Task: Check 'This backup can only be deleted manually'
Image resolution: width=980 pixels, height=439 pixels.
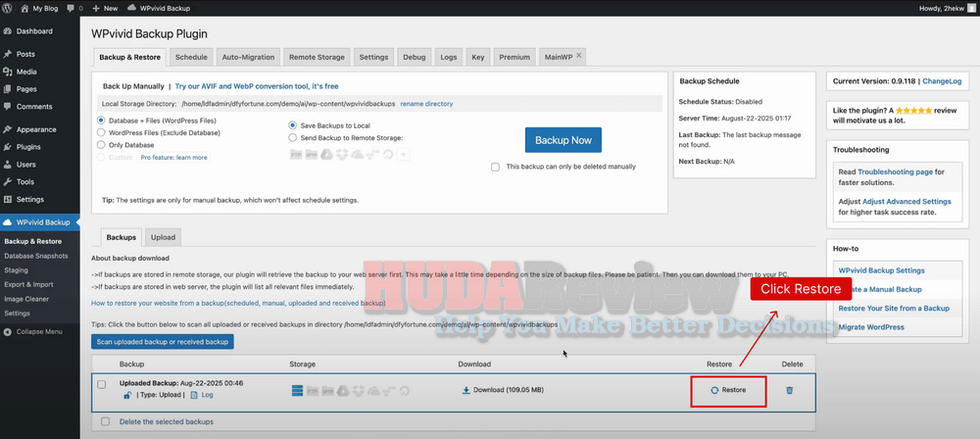Action: 496,167
